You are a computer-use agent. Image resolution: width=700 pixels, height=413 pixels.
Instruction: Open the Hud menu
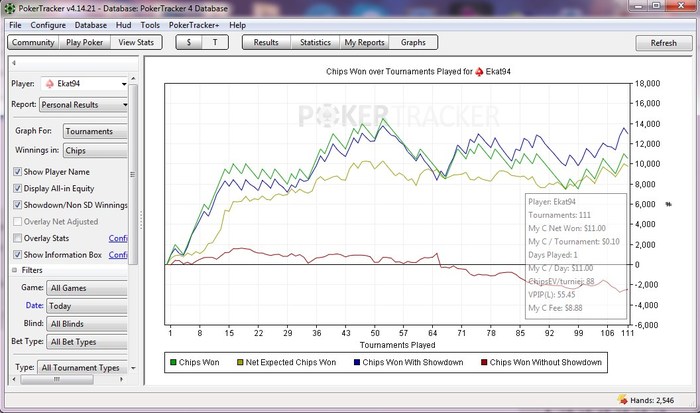pyautogui.click(x=124, y=25)
